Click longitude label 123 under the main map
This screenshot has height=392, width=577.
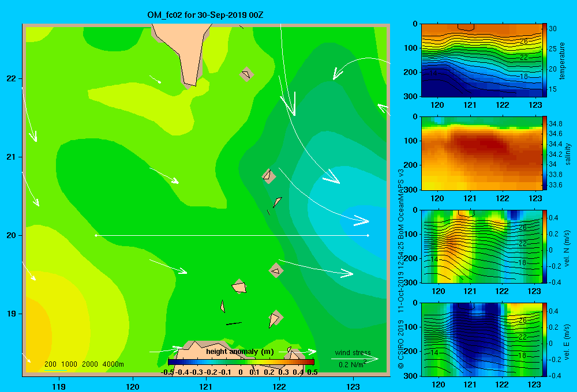tap(353, 386)
